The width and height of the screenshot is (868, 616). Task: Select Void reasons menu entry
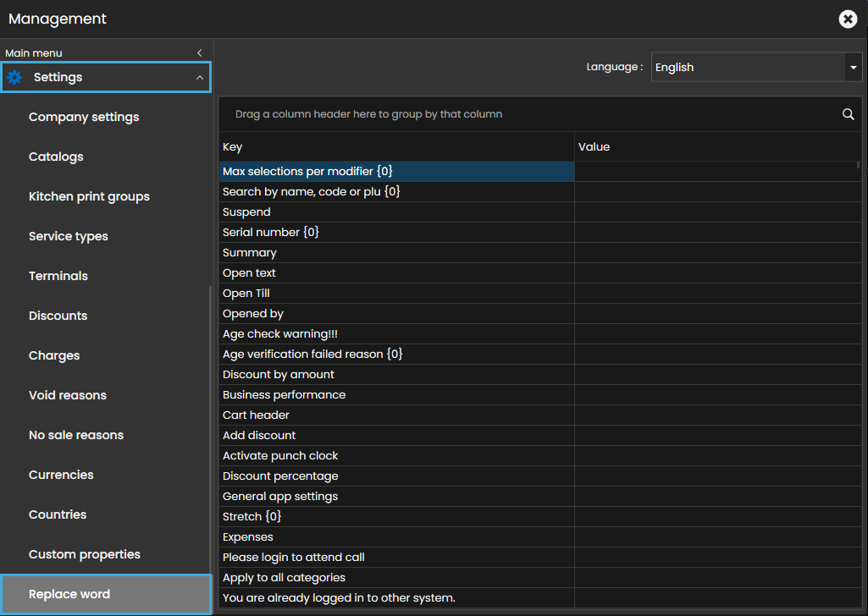click(68, 395)
